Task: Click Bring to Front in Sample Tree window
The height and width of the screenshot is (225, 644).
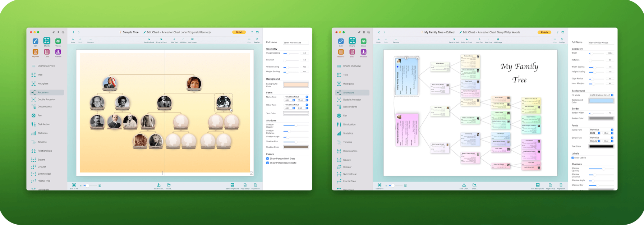Action: (161, 40)
